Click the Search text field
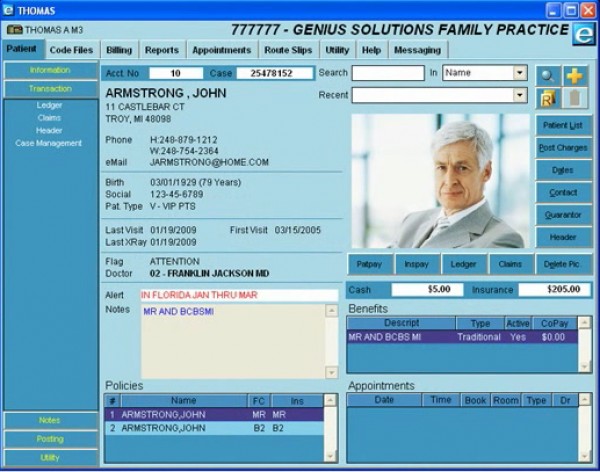The height and width of the screenshot is (472, 600). coord(388,73)
